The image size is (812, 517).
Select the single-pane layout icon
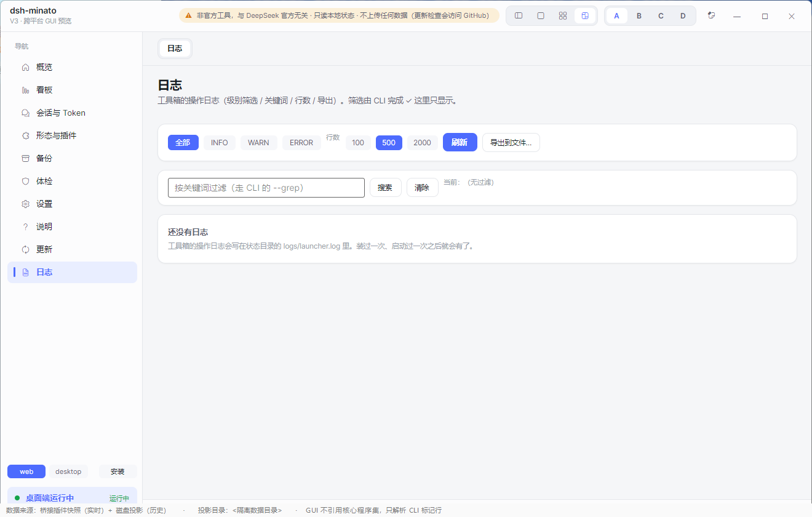pyautogui.click(x=541, y=16)
